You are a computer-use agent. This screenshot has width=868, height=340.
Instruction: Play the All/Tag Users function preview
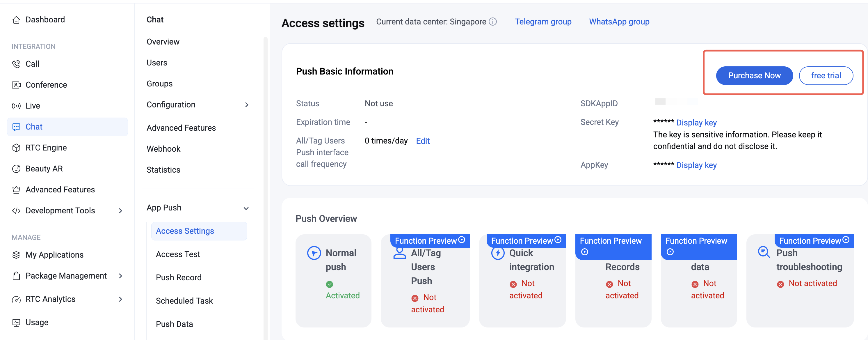462,240
